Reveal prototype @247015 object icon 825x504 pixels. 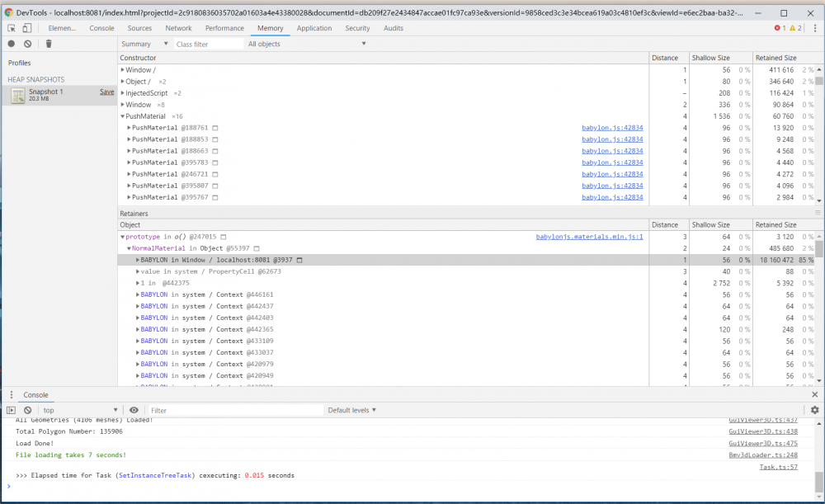tap(223, 237)
